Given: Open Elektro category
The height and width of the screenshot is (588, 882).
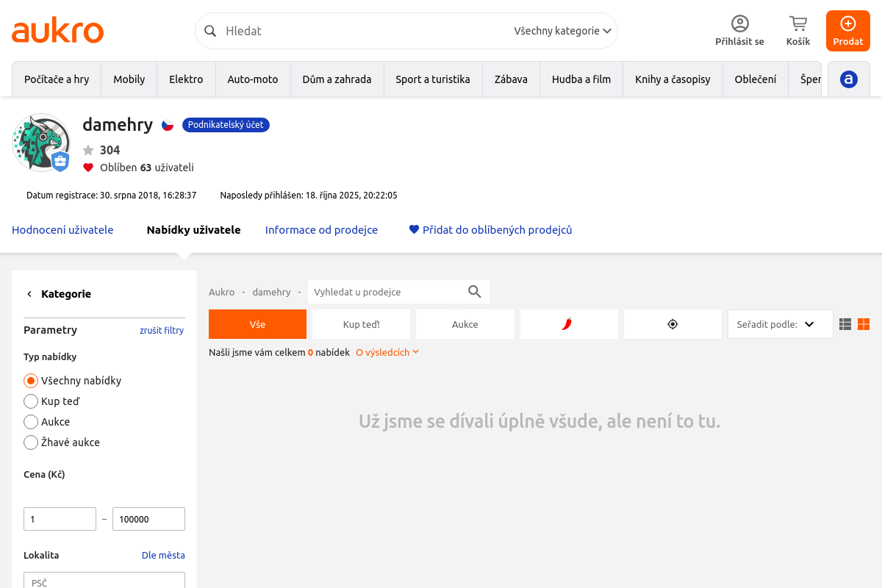Looking at the screenshot, I should (x=186, y=79).
